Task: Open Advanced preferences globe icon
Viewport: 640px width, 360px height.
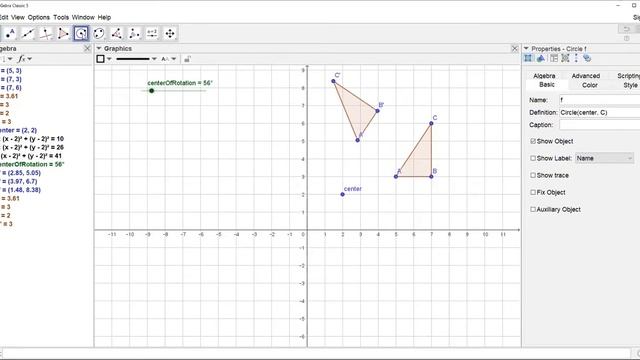Action: point(587,58)
